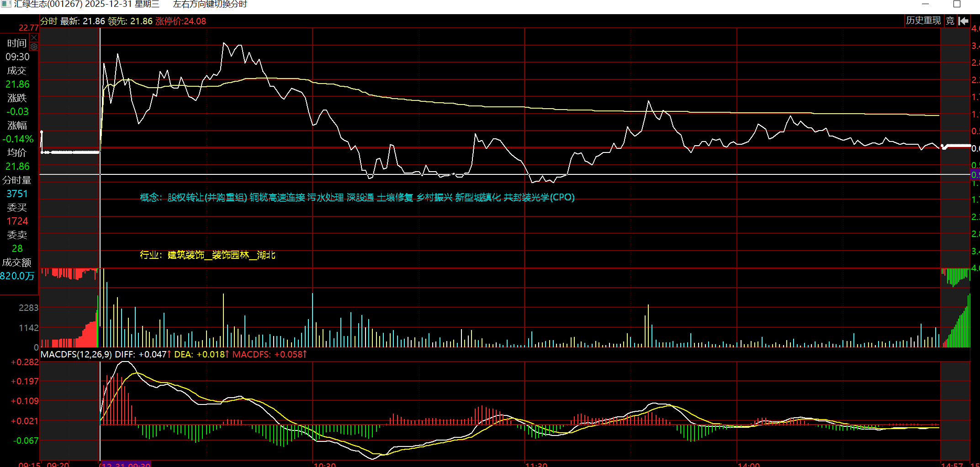Click the purple price tag on right axis
980x467 pixels.
tap(975, 175)
